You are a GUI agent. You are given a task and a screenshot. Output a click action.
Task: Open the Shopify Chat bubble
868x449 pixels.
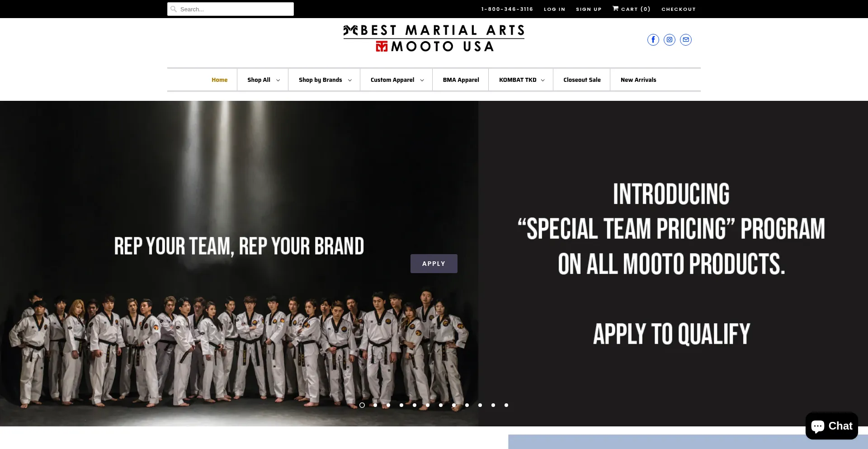[831, 426]
